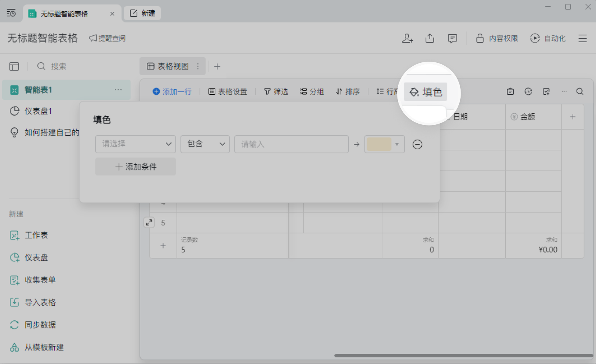
Task: Close the 无标题智能表格 tab
Action: click(112, 14)
